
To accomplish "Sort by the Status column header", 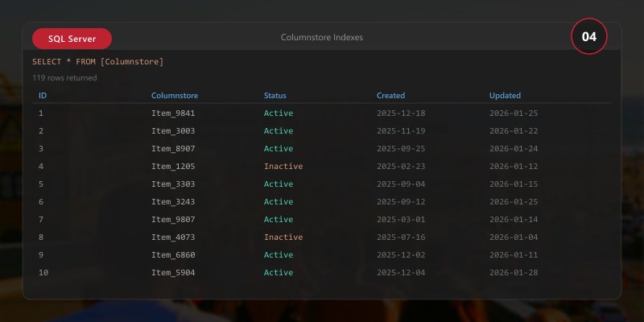I will (x=275, y=95).
